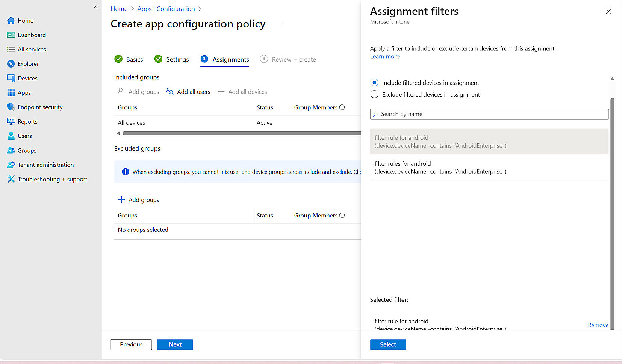622x364 pixels.
Task: Select Include filtered devices in assignment
Action: point(374,83)
